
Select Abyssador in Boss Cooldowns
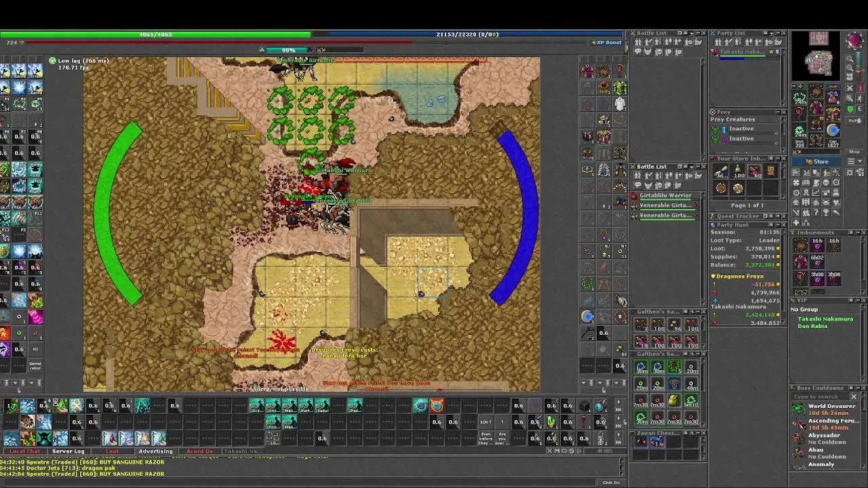(826, 439)
